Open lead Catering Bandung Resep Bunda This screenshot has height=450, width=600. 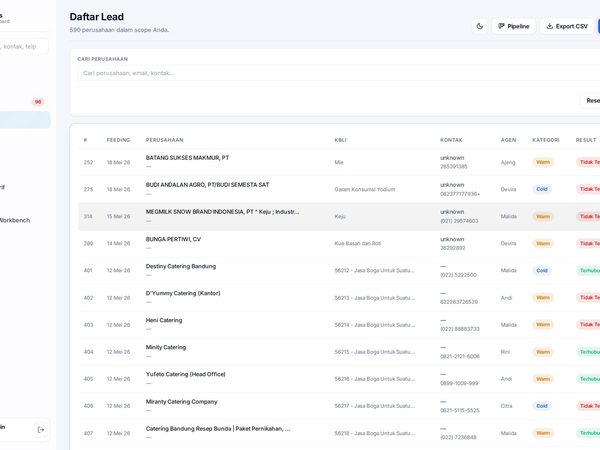point(218,429)
